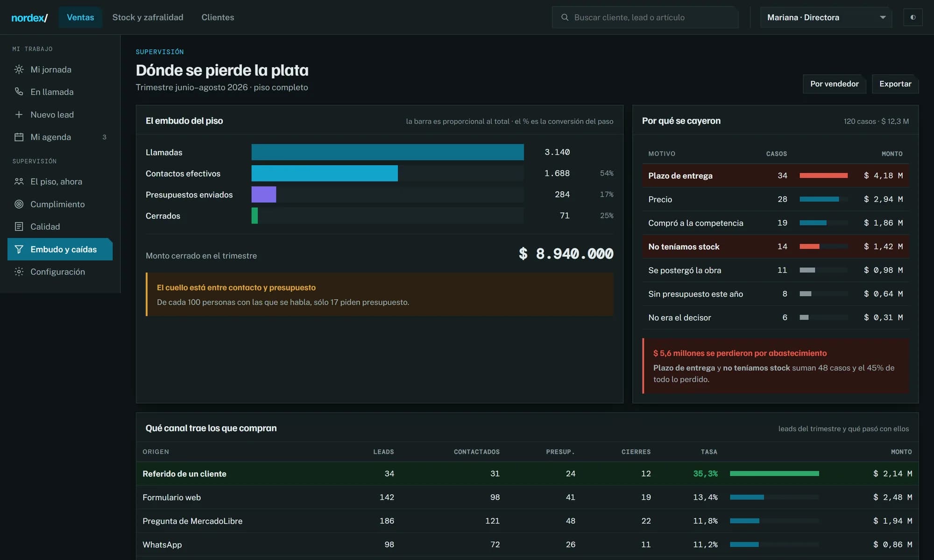Viewport: 934px width, 560px height.
Task: Click the $ 8.940.000 closed amount
Action: [566, 253]
